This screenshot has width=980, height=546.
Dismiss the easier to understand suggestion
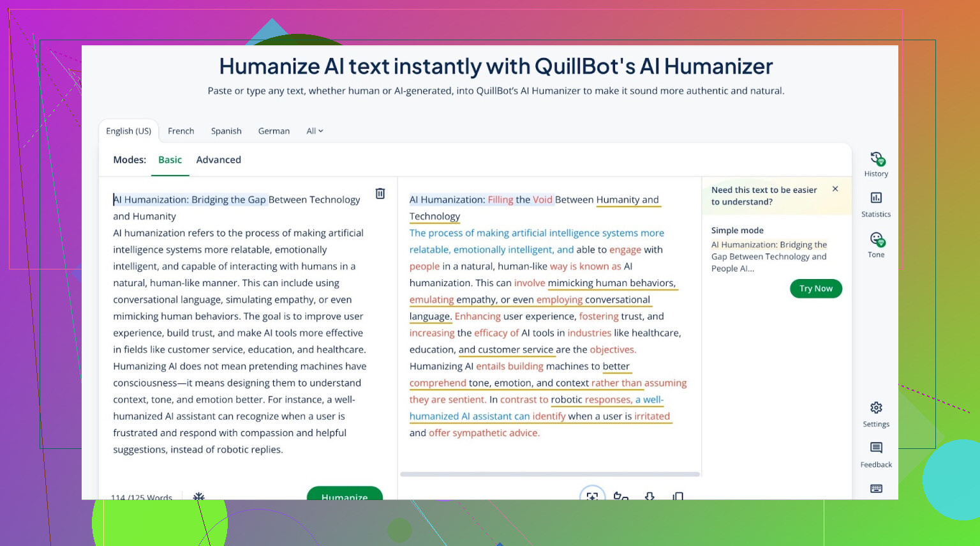pyautogui.click(x=835, y=189)
